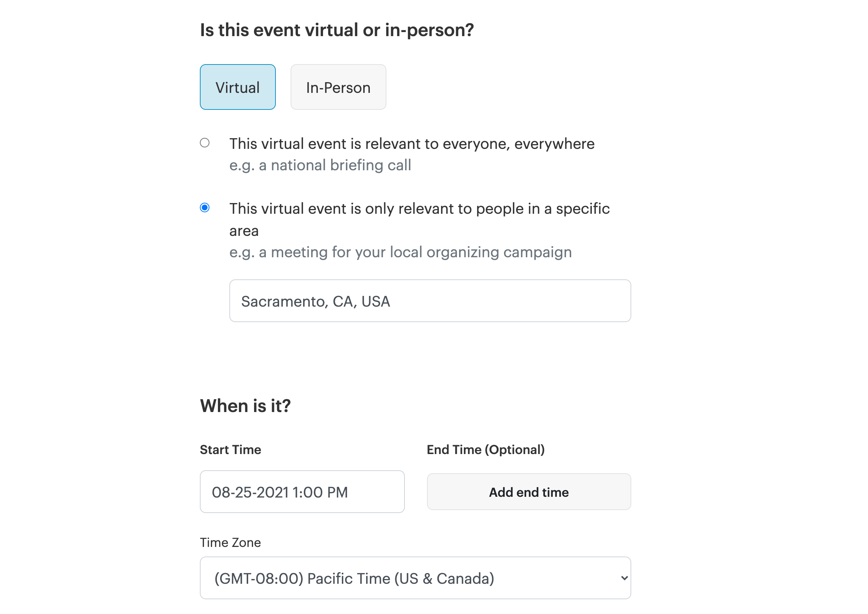Click the Start Time field
868x614 pixels.
(302, 492)
